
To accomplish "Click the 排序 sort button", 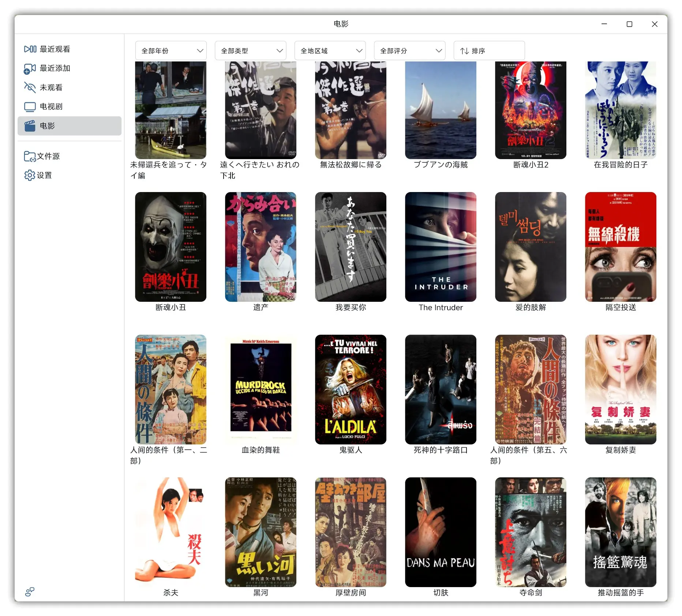I will [x=489, y=51].
